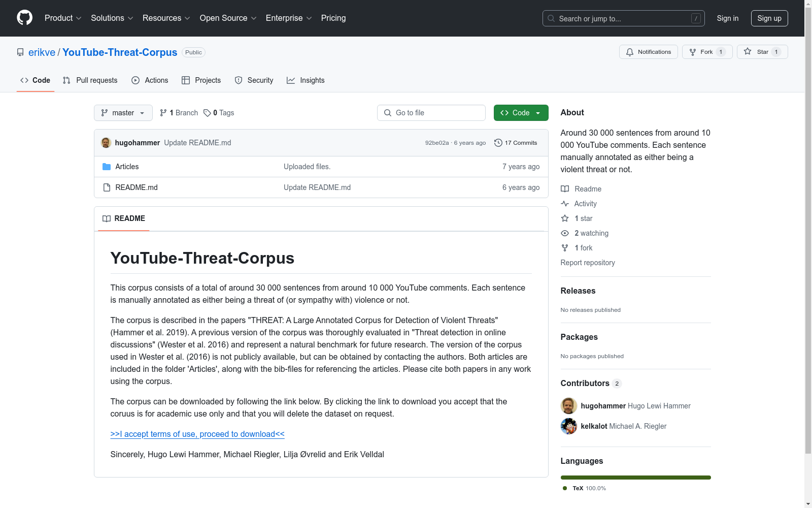Fork the repository

[x=707, y=52]
